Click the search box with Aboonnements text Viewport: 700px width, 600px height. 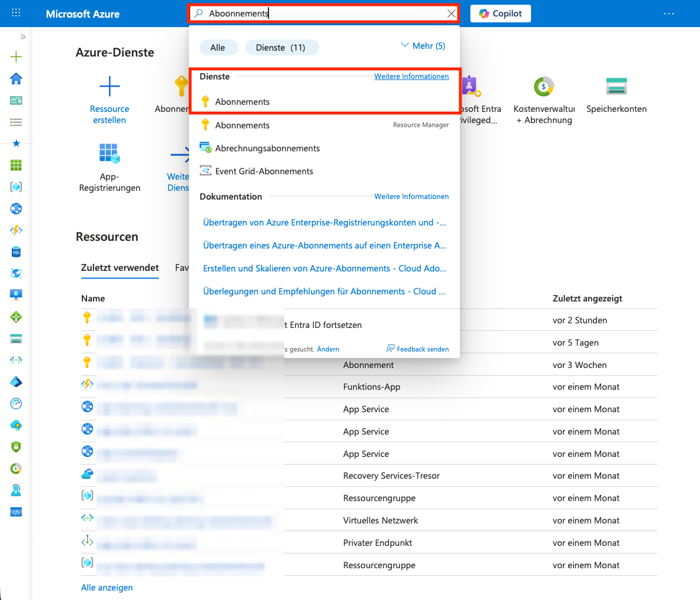point(324,14)
